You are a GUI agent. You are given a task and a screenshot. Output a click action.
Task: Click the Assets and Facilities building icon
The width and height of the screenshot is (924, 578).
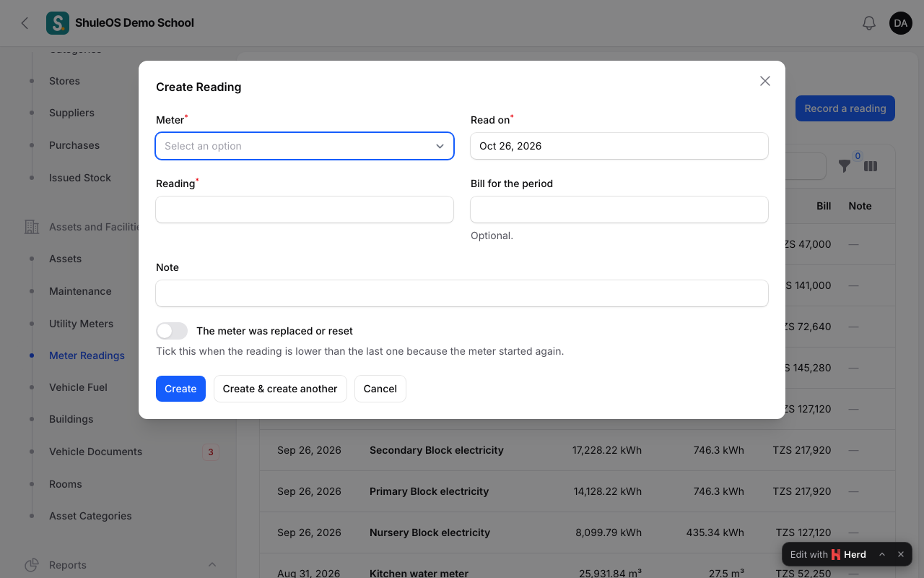[x=32, y=227]
